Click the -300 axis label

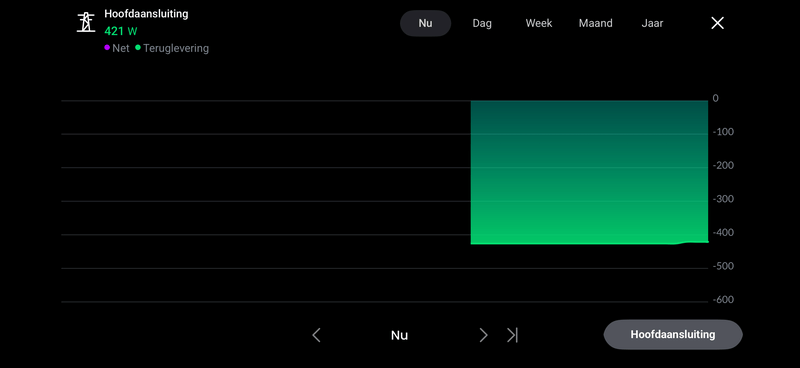(723, 199)
